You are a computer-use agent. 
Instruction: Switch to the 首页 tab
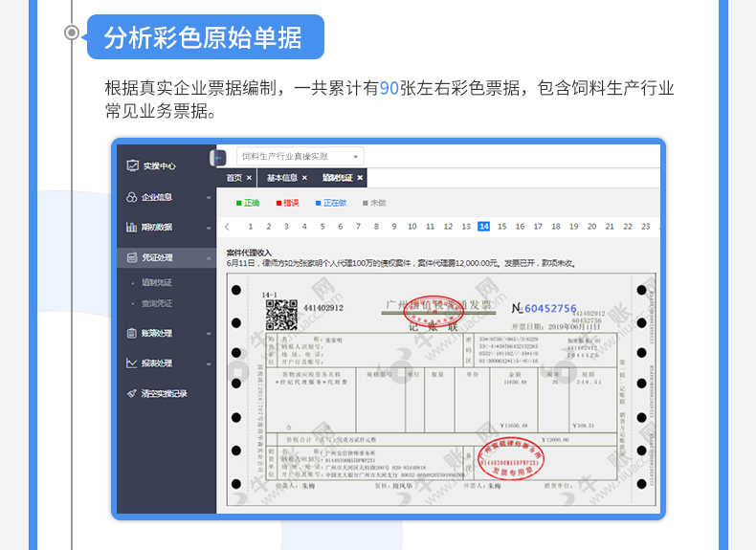click(x=234, y=178)
